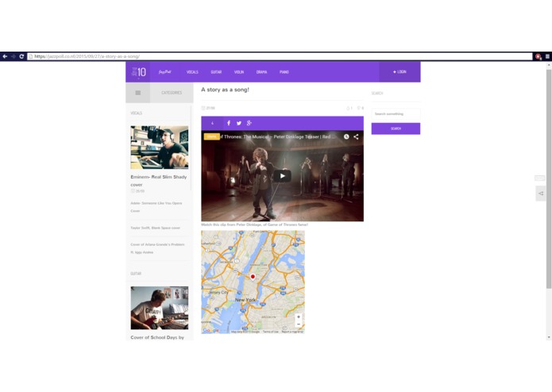552x392 pixels.
Task: Click the like icon on the post
Action: tap(348, 108)
